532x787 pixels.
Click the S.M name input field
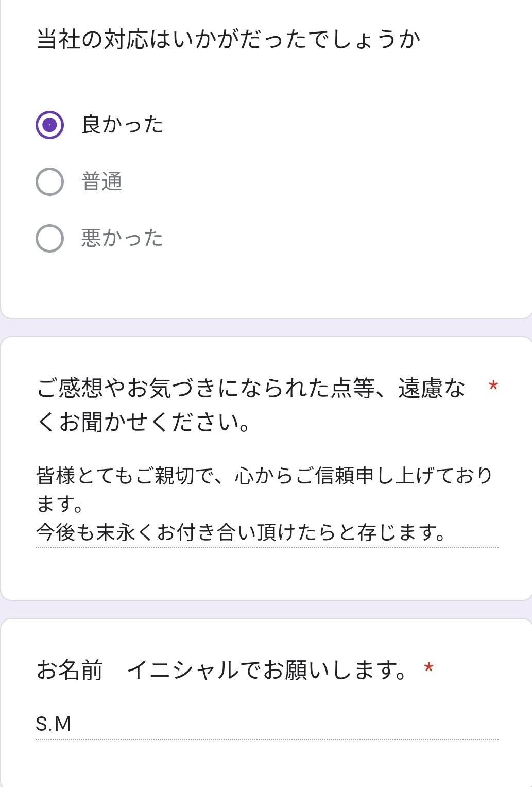click(x=266, y=724)
